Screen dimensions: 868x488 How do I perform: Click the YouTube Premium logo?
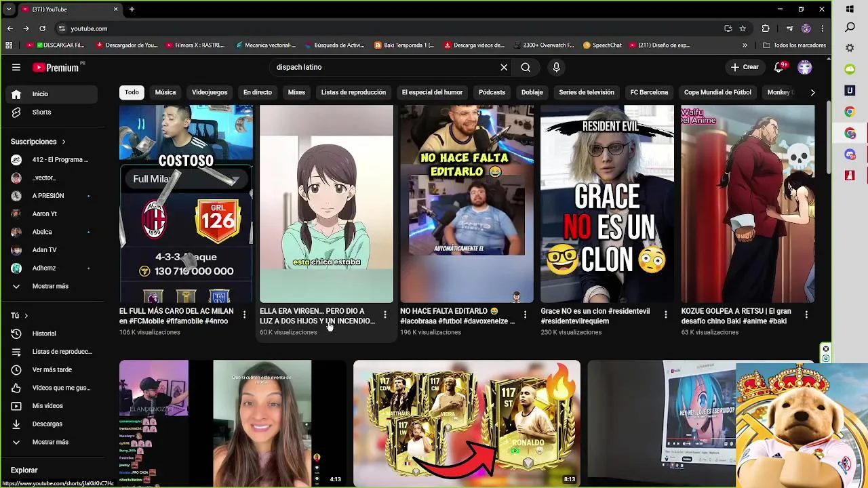[x=57, y=67]
